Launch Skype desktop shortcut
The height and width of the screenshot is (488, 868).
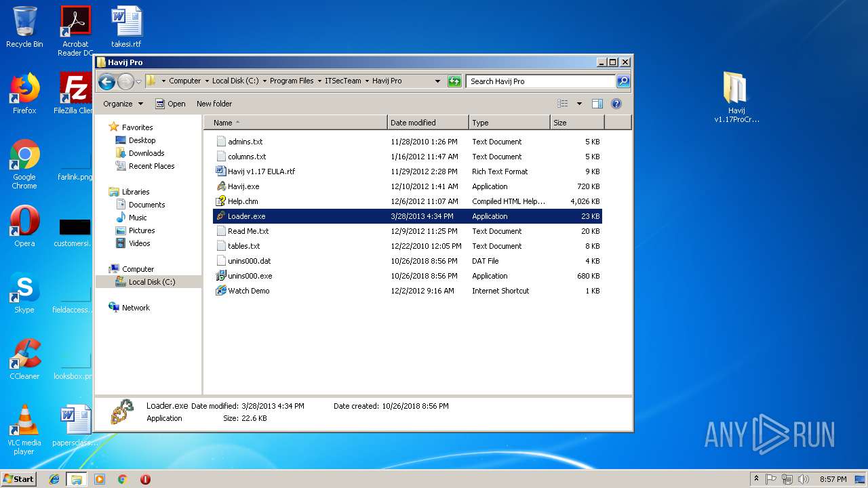click(24, 293)
